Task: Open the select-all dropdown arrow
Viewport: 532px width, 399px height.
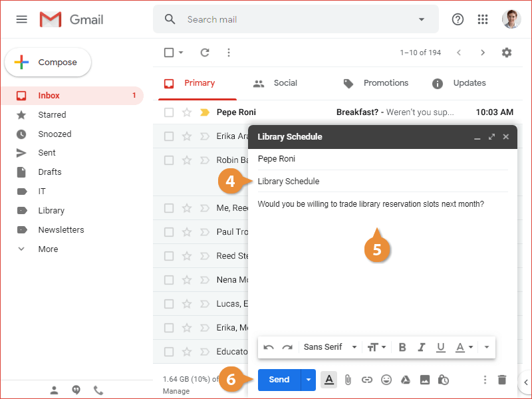Action: click(181, 53)
